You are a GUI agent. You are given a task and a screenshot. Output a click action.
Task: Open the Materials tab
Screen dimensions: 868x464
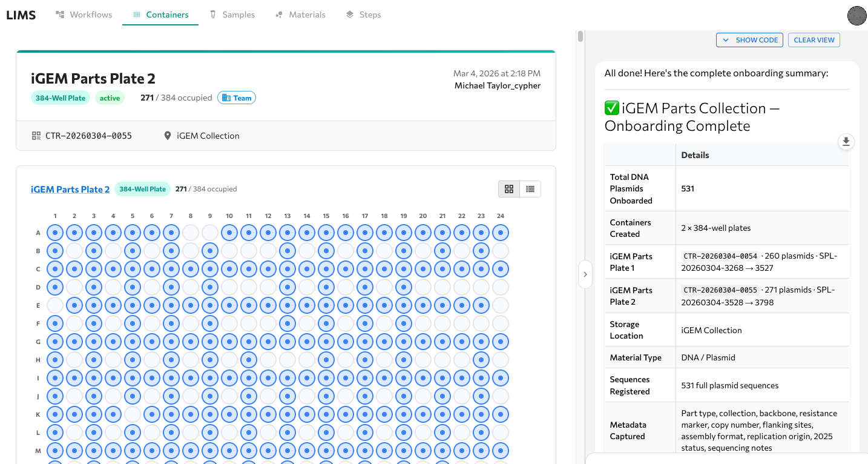click(x=300, y=15)
